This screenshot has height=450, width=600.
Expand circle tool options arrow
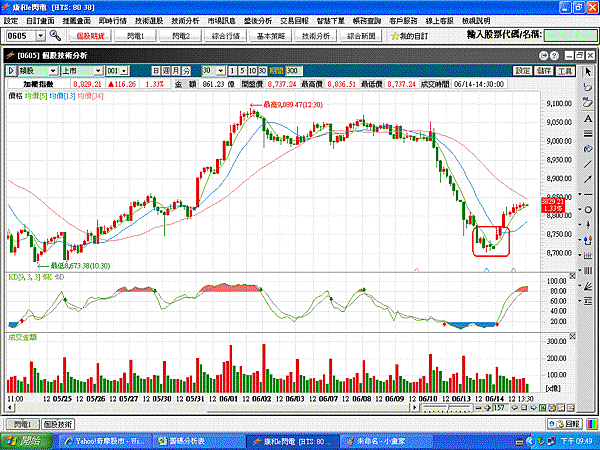point(580,210)
